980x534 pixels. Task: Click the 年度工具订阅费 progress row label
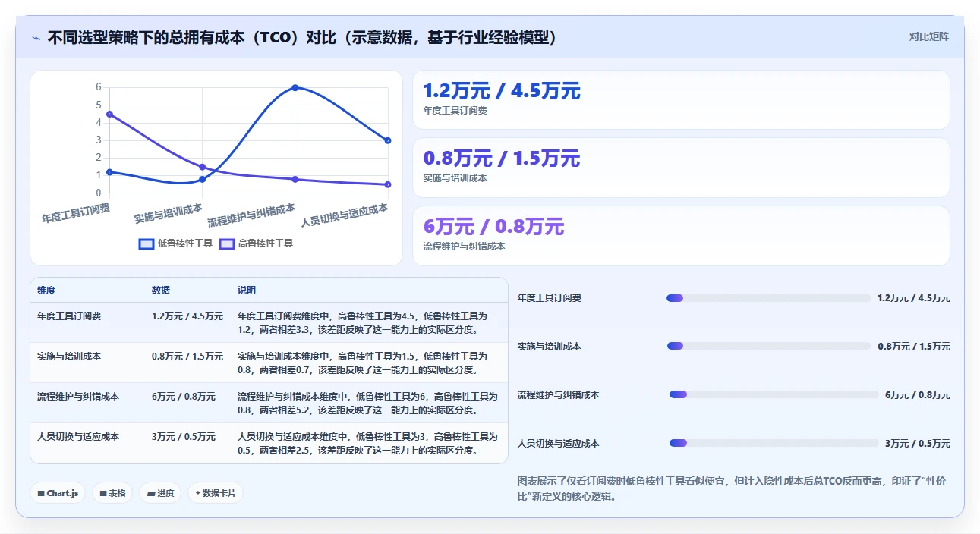pos(550,298)
